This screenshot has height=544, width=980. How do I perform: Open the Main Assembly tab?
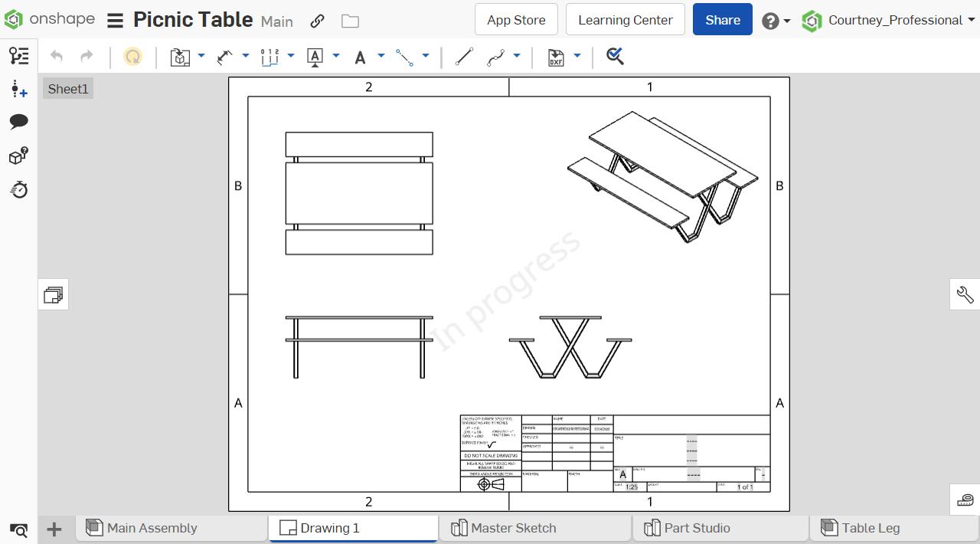click(151, 528)
